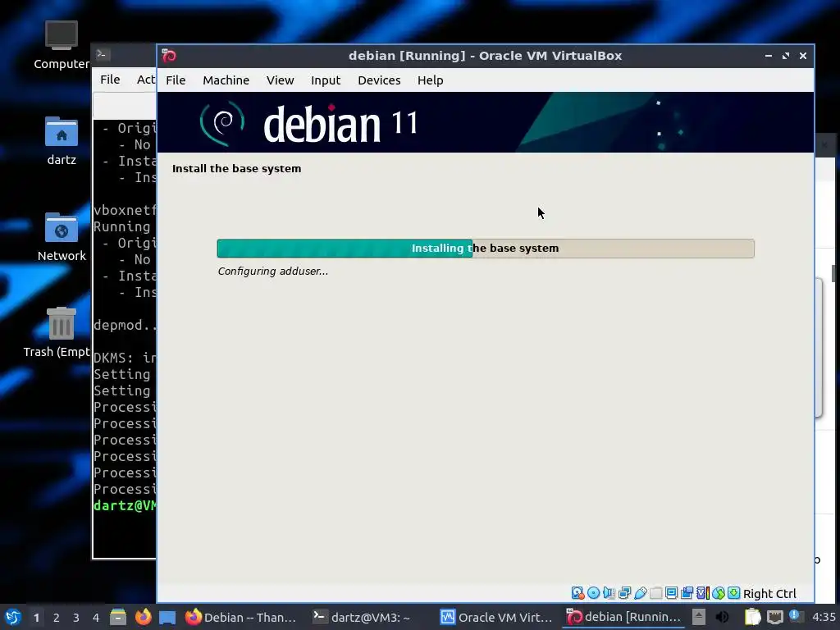Click the audio status icon in VirtualBox
Screen dimensions: 840x630
[x=609, y=593]
